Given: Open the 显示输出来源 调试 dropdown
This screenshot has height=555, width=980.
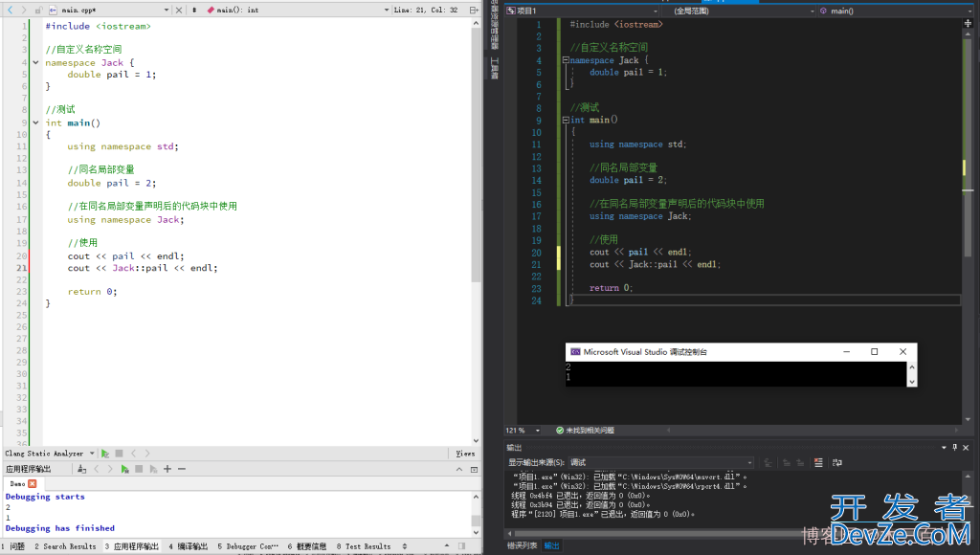Looking at the screenshot, I should click(661, 462).
